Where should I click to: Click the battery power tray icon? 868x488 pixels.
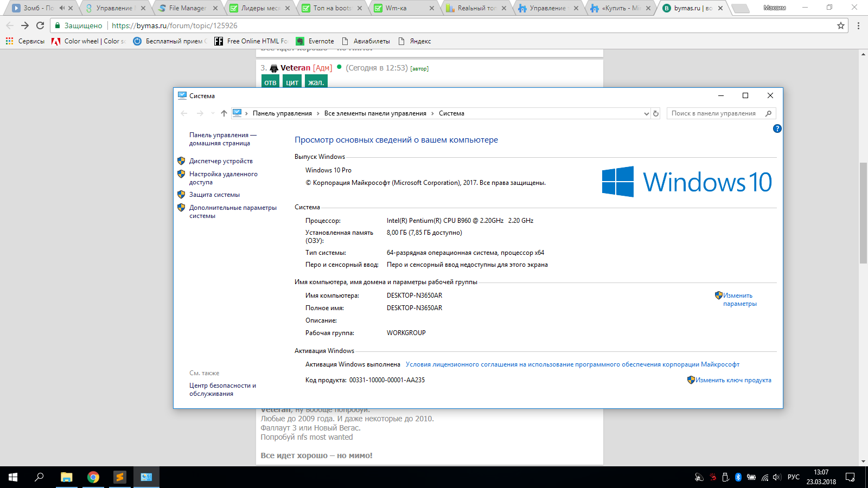(751, 477)
